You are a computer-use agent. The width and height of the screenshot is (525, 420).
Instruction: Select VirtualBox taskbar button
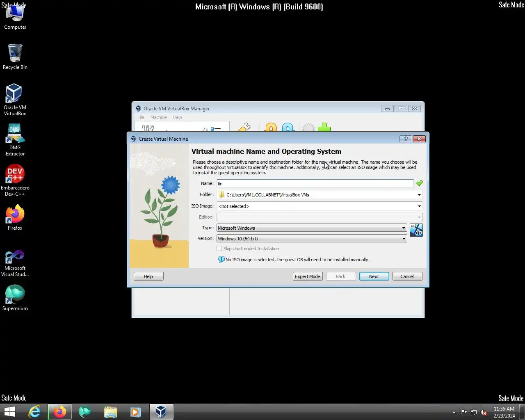pos(161,412)
